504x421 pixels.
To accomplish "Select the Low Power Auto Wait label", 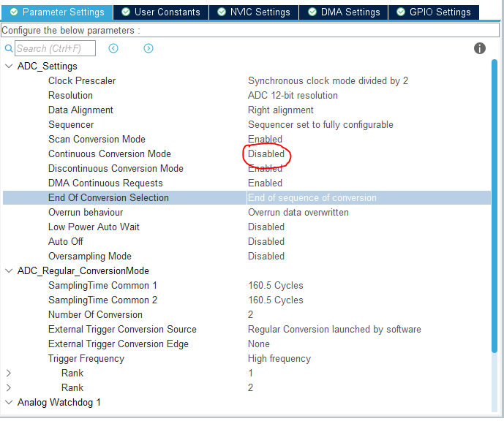I will (94, 227).
